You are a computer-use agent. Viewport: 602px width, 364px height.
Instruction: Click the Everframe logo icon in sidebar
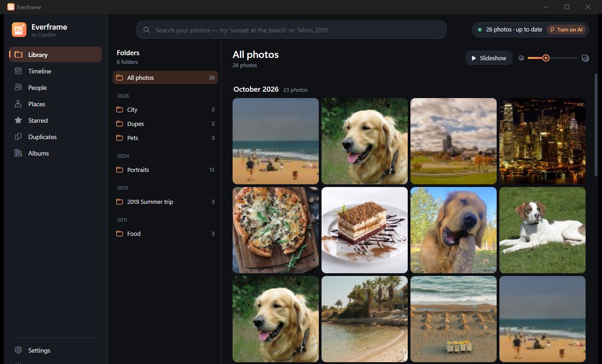(19, 30)
